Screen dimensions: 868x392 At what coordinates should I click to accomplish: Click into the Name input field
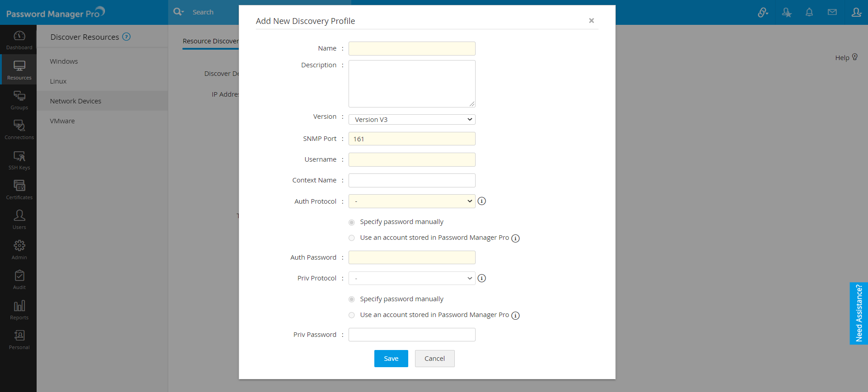411,49
